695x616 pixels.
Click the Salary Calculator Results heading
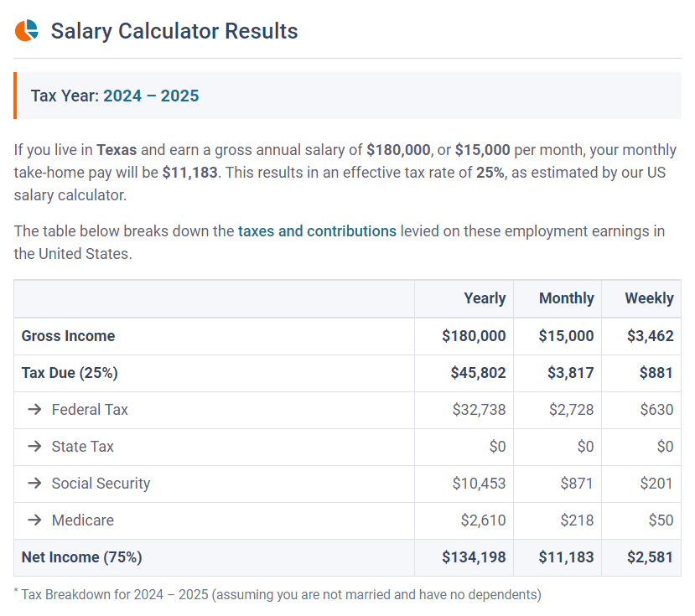point(174,31)
